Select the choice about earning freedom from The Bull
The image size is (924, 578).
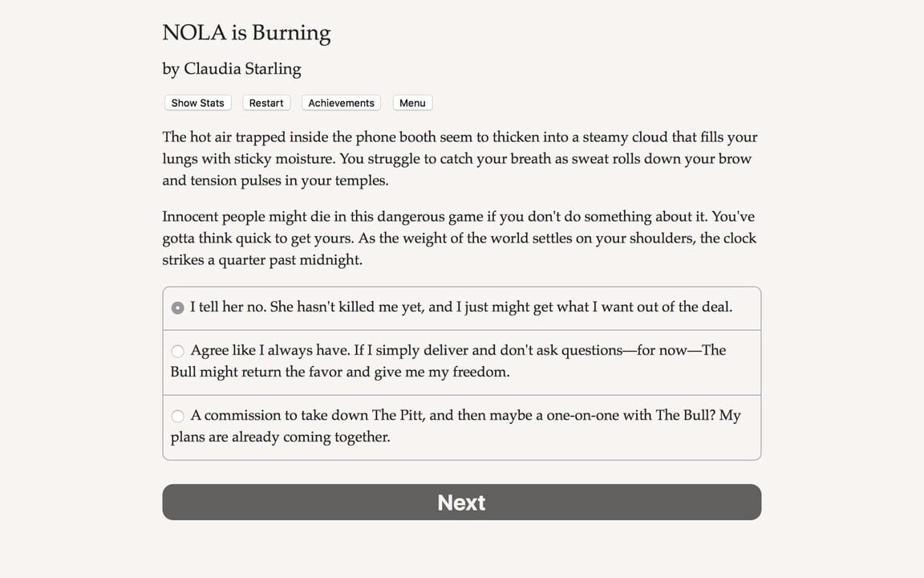[461, 361]
